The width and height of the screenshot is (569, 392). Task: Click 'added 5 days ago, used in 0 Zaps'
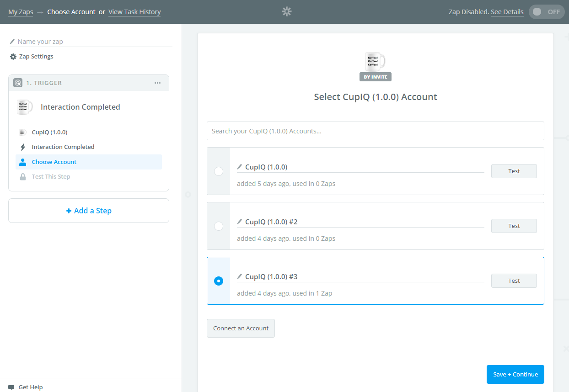coord(286,184)
